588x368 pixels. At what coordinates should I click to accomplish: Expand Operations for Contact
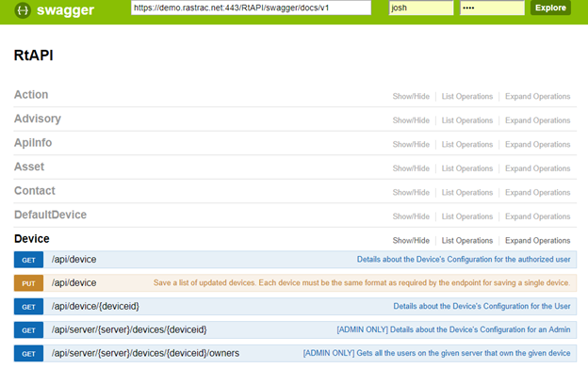(x=538, y=192)
